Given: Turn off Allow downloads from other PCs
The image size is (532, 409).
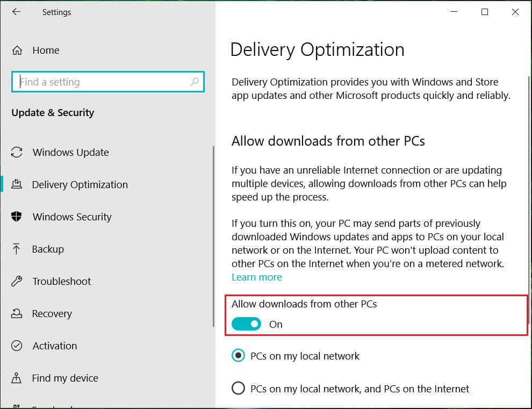Looking at the screenshot, I should click(x=246, y=324).
